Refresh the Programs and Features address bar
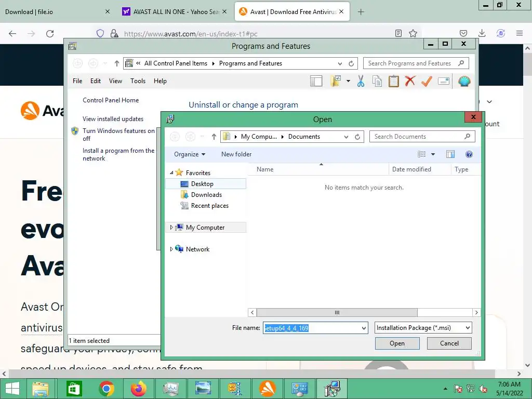Screen dimensions: 532x399 [351, 63]
